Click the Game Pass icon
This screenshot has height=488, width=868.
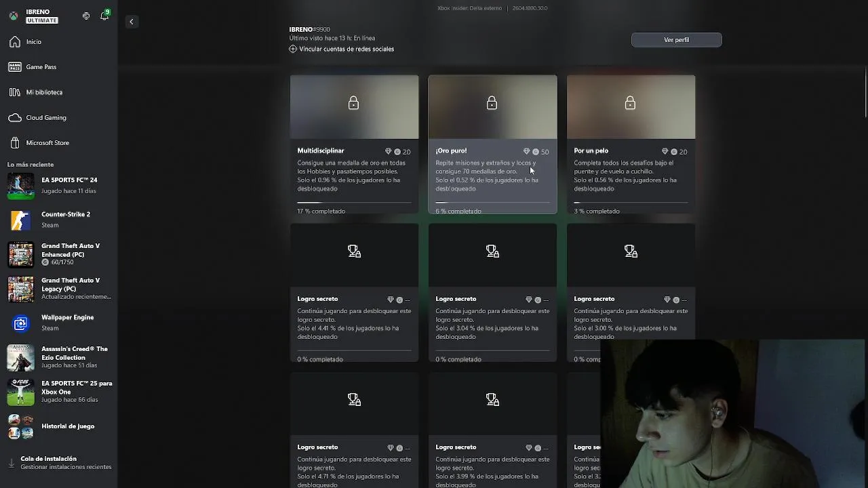tap(15, 67)
